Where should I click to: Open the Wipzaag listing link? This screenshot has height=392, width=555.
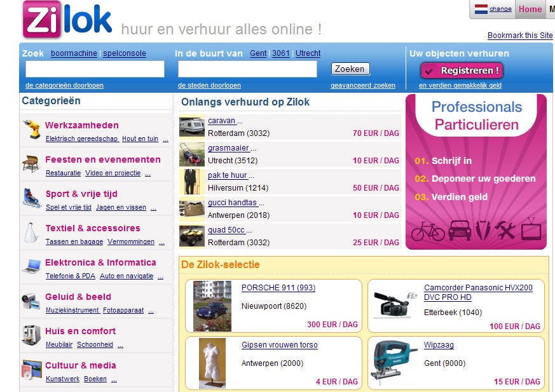[x=439, y=345]
